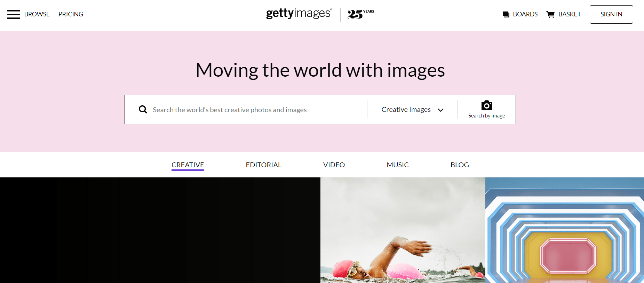Switch to the Editorial tab

click(x=263, y=165)
